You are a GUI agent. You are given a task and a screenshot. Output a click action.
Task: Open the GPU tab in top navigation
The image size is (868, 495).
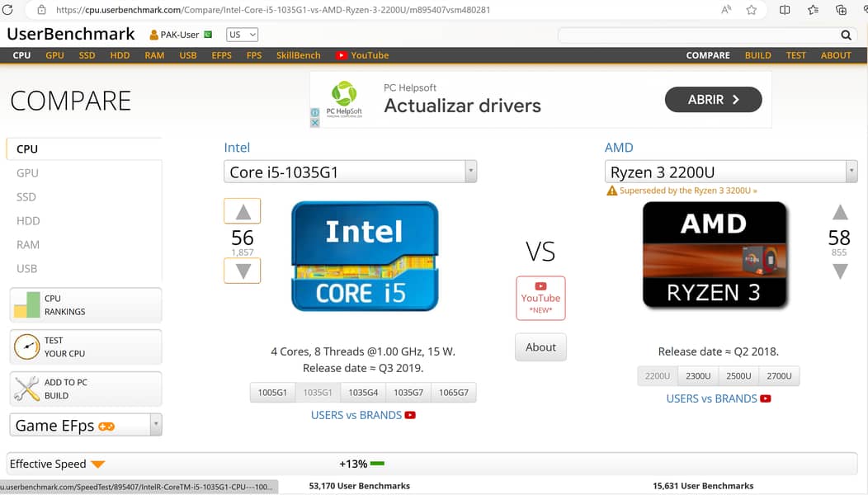(x=54, y=55)
